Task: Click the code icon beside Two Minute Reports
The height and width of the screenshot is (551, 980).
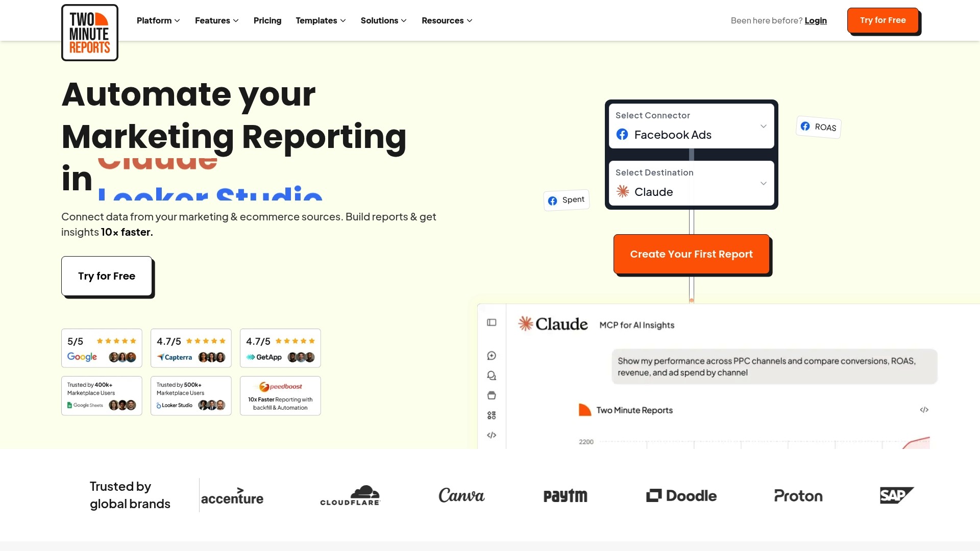Action: point(924,410)
